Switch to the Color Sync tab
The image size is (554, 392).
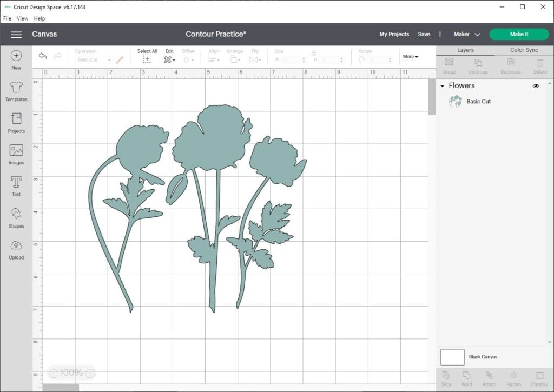(x=524, y=50)
